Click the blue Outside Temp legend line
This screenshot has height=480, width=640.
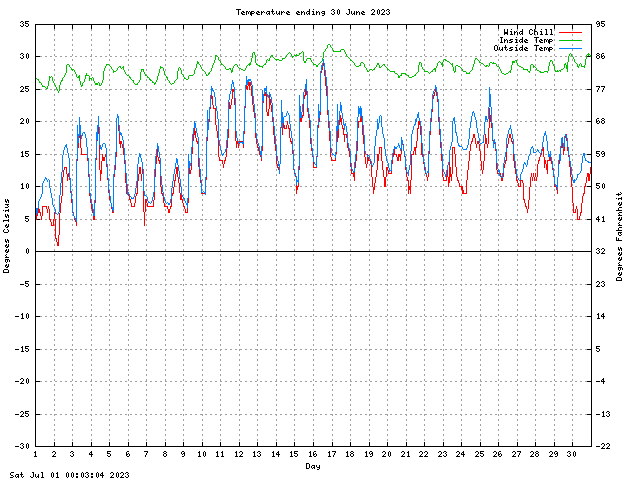(x=570, y=49)
